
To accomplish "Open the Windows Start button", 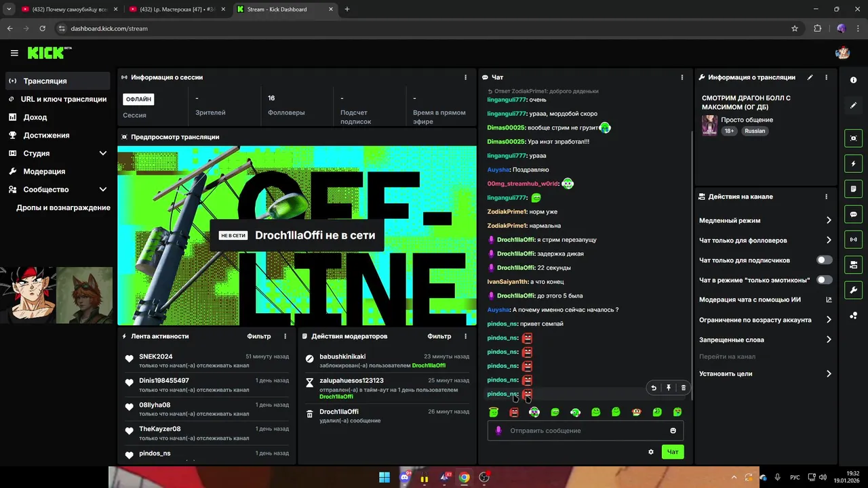I will (384, 477).
